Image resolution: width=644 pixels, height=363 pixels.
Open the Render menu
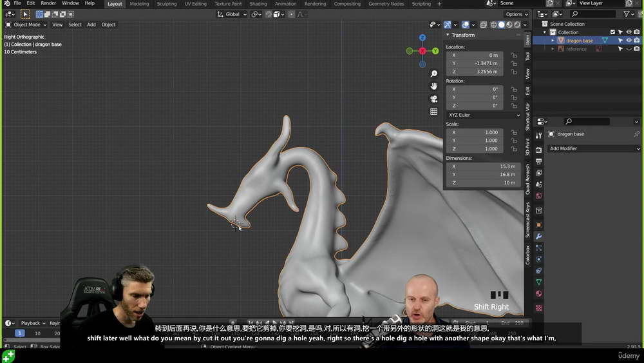[48, 3]
